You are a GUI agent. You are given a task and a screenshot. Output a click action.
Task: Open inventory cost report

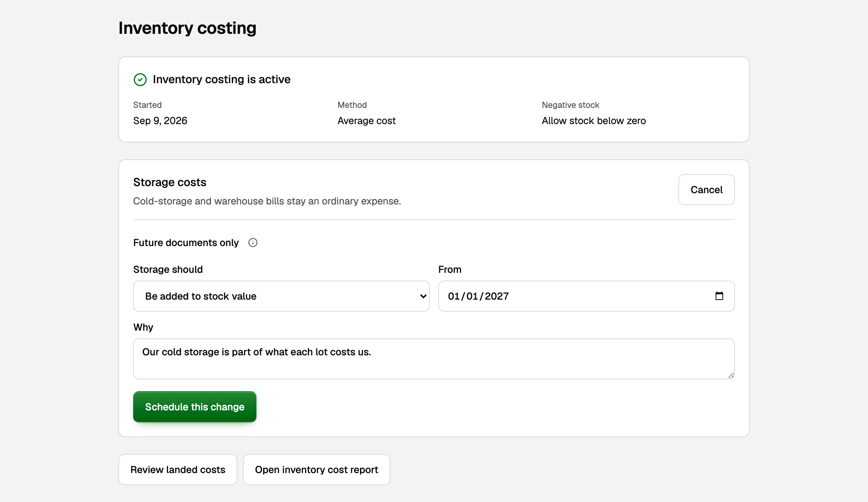[316, 470]
